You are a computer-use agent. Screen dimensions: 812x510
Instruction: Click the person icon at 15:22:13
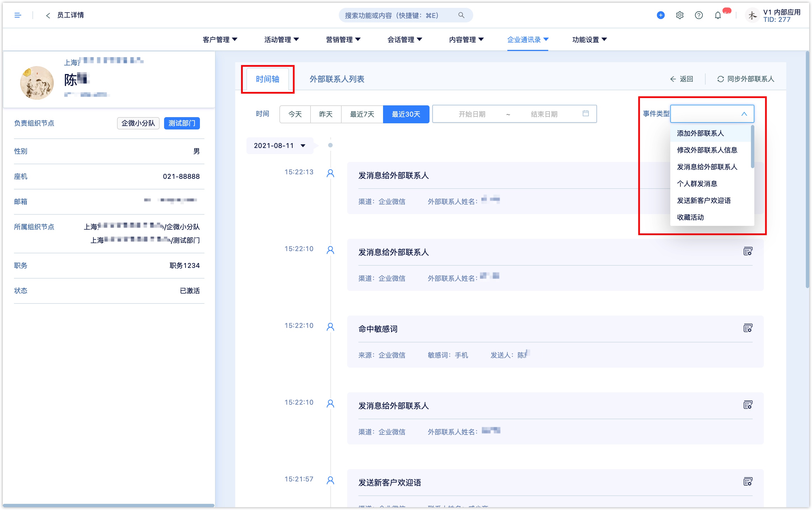(x=330, y=173)
